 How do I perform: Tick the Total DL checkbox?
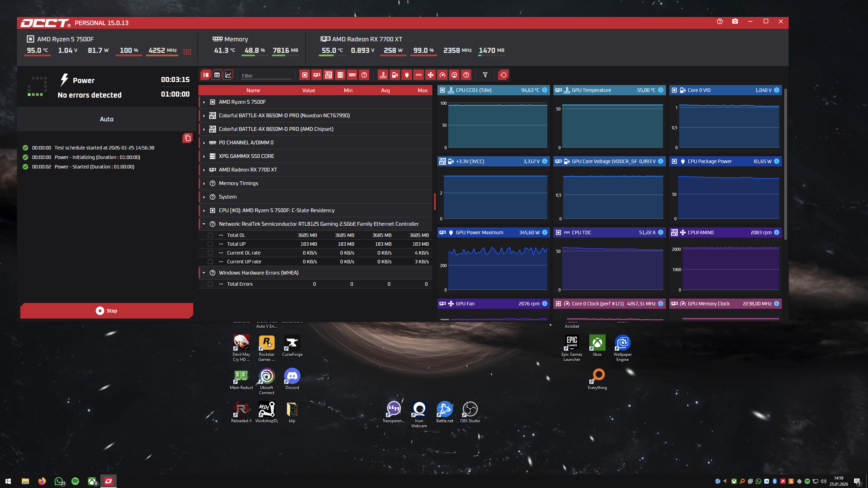click(210, 235)
